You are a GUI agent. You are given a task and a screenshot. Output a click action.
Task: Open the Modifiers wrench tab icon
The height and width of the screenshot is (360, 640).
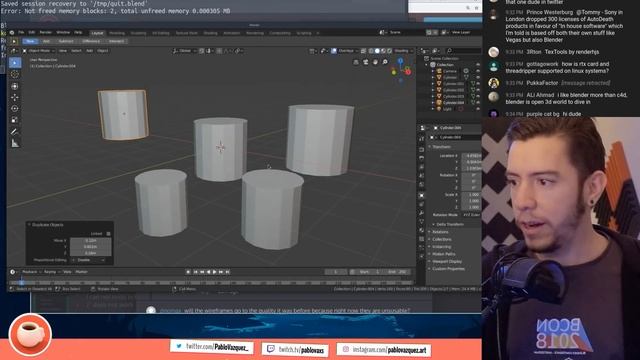(422, 213)
